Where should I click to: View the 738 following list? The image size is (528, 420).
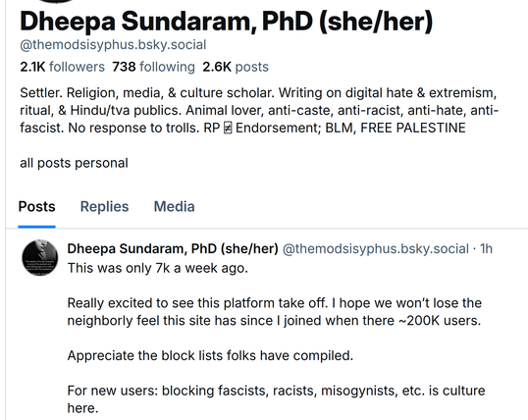tap(153, 67)
